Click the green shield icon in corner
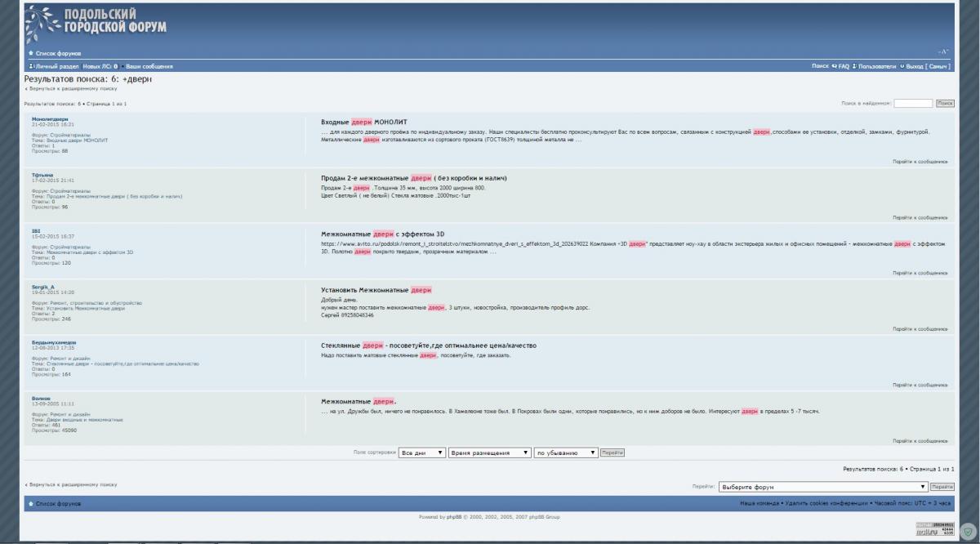The width and height of the screenshot is (980, 544). 968,530
